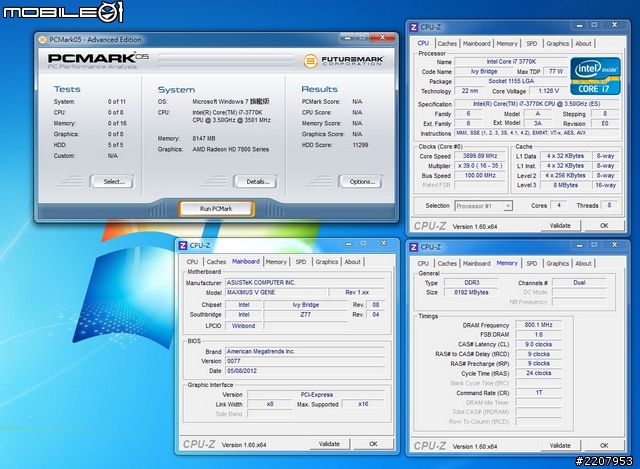The width and height of the screenshot is (640, 469).
Task: Click Channels # value Dual
Action: (x=579, y=282)
